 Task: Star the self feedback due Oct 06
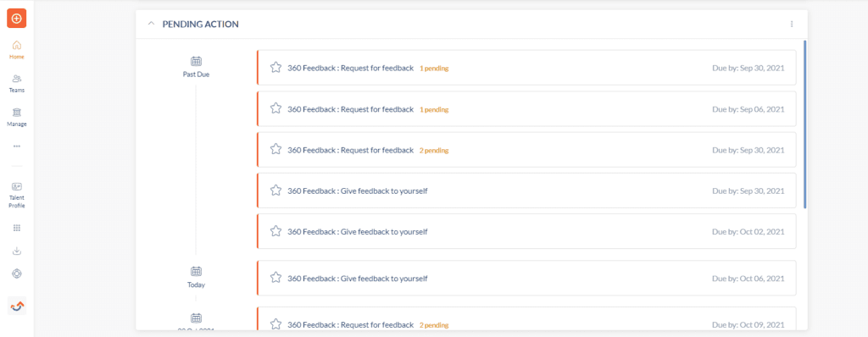pyautogui.click(x=275, y=278)
